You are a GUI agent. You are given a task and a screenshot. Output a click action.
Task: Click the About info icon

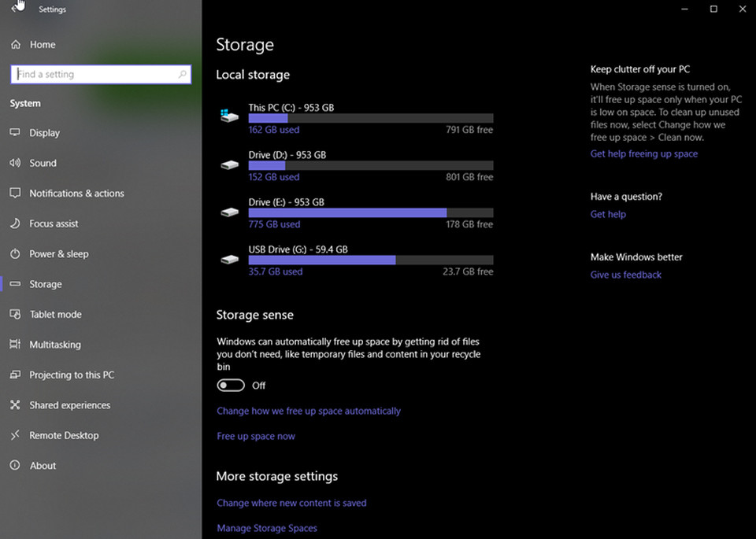15,465
